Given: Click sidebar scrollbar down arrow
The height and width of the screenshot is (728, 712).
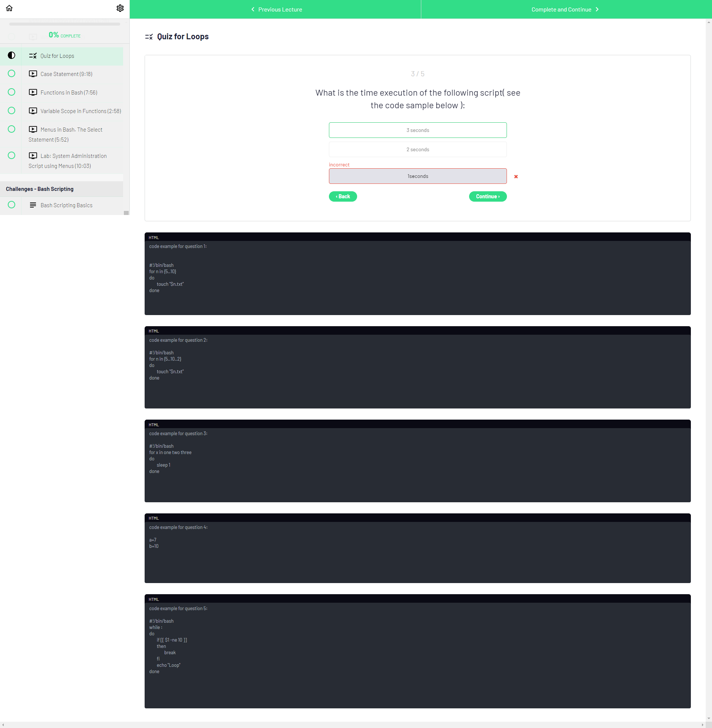Looking at the screenshot, I should click(126, 213).
